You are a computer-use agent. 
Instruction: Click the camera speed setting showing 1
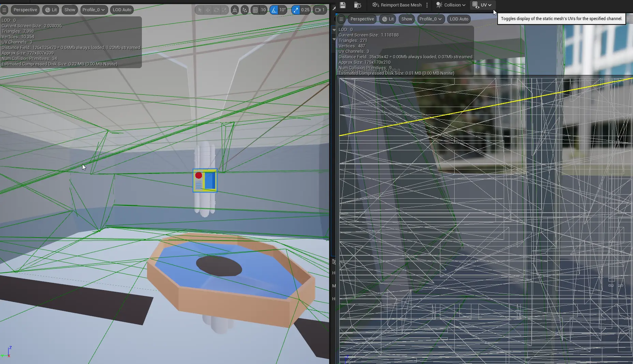click(320, 10)
